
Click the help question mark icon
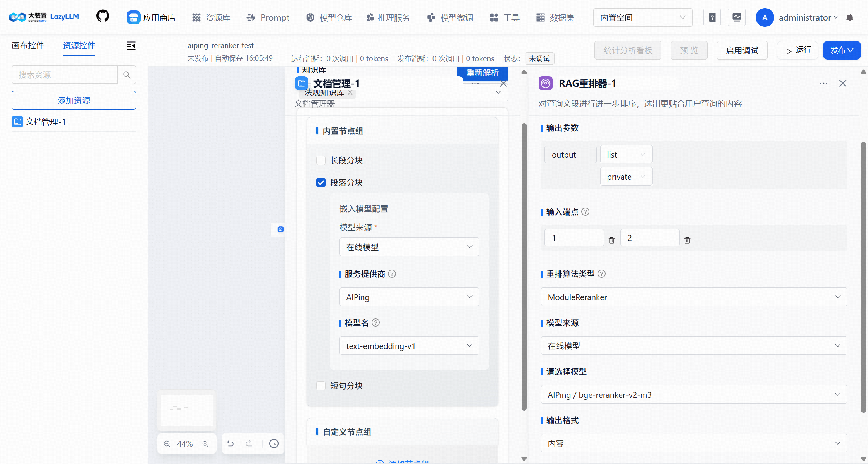[712, 17]
